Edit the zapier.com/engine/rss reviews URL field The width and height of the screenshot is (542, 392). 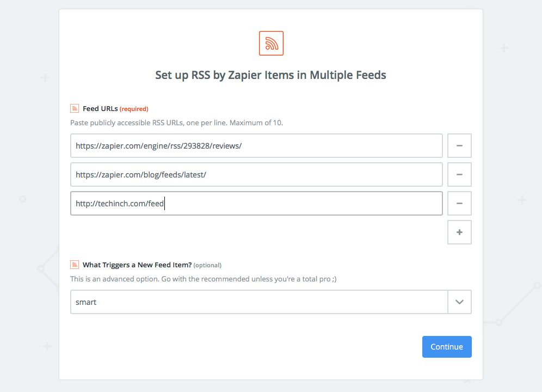tap(256, 146)
